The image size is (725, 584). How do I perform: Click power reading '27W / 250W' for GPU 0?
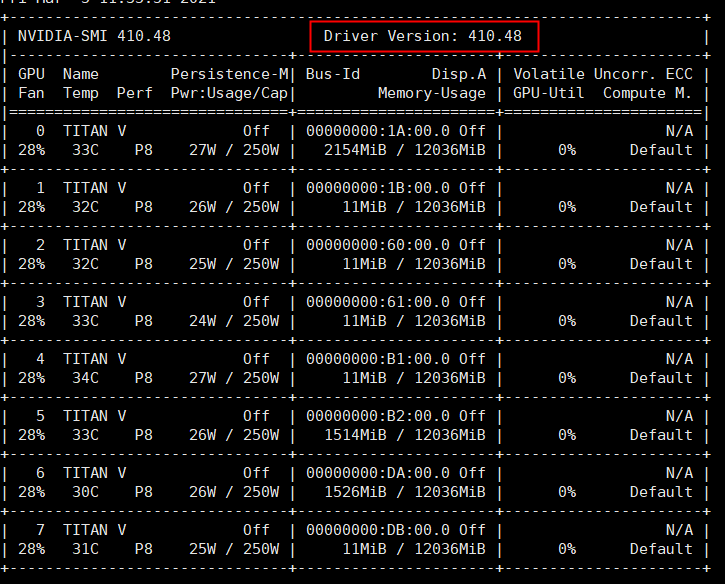click(234, 150)
